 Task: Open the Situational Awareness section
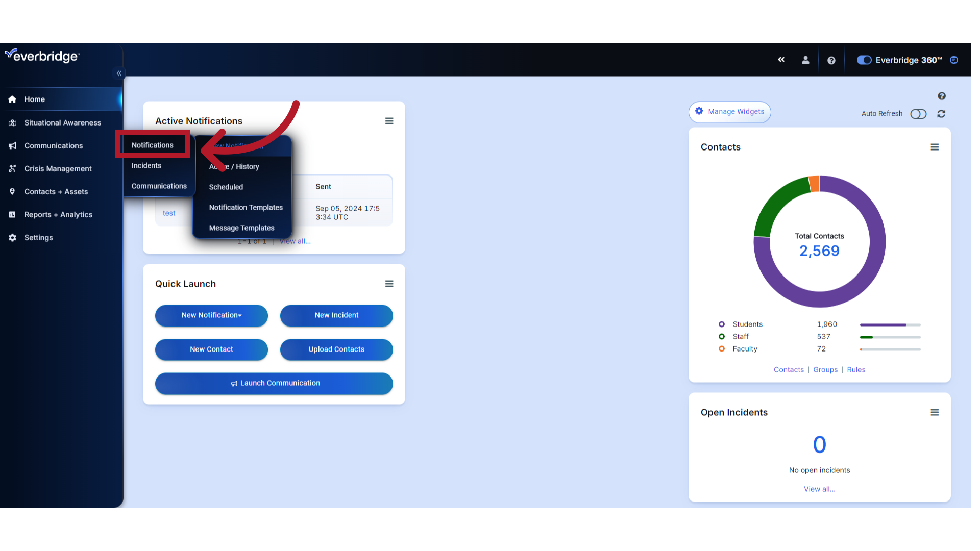click(62, 122)
